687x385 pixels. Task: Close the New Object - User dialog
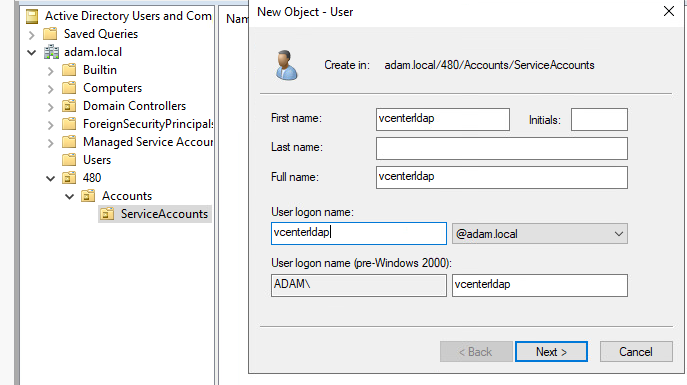click(669, 11)
